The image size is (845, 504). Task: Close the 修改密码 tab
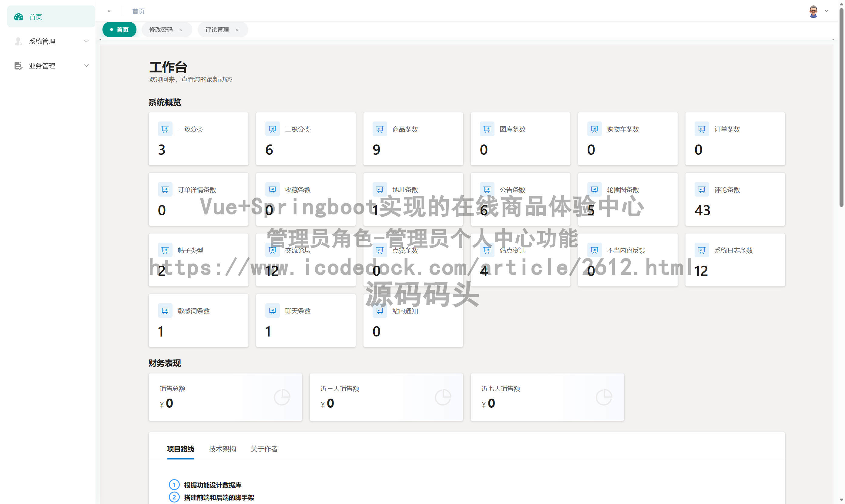tap(181, 30)
